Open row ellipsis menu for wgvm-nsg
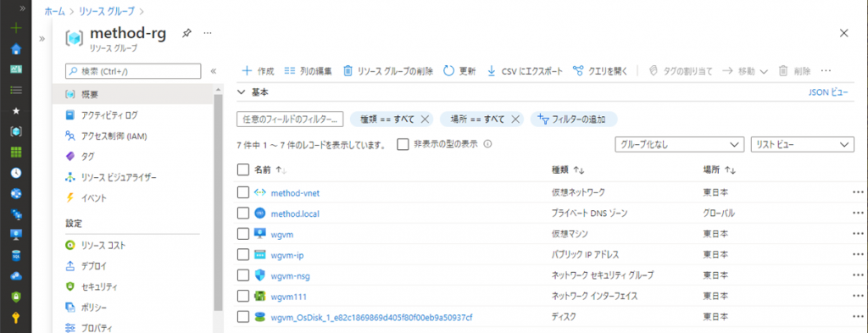Screen dimensions: 868x333 858,275
